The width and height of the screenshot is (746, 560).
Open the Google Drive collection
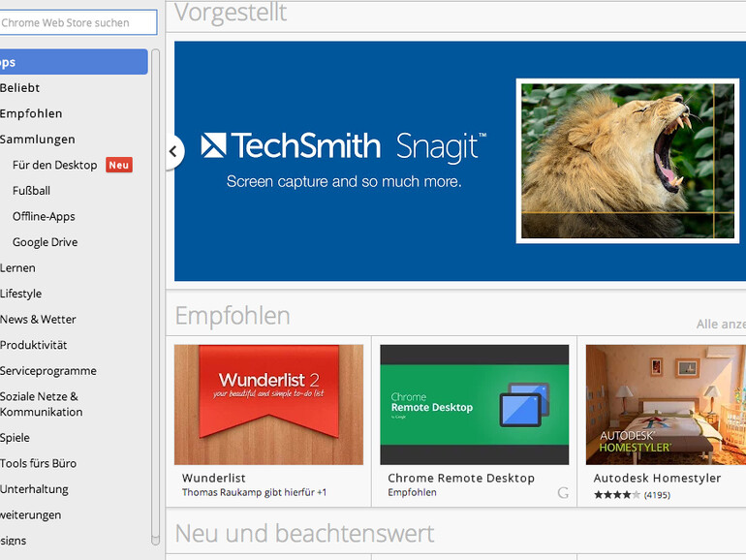(x=46, y=242)
